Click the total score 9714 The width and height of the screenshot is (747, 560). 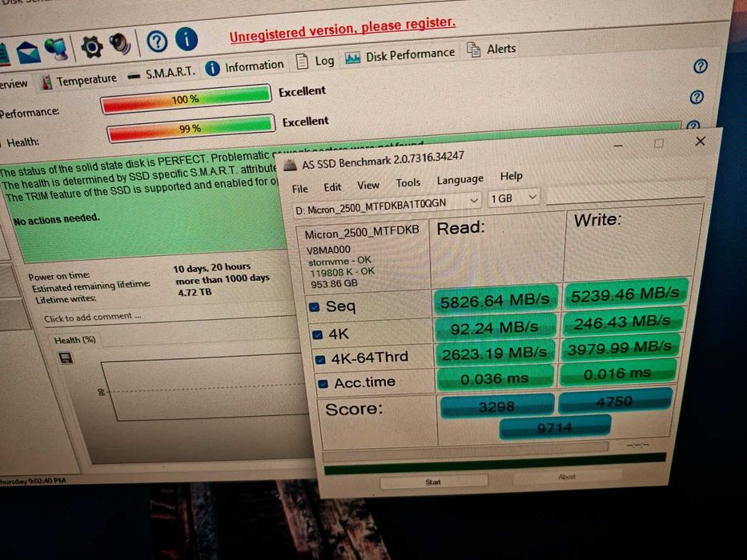click(555, 428)
